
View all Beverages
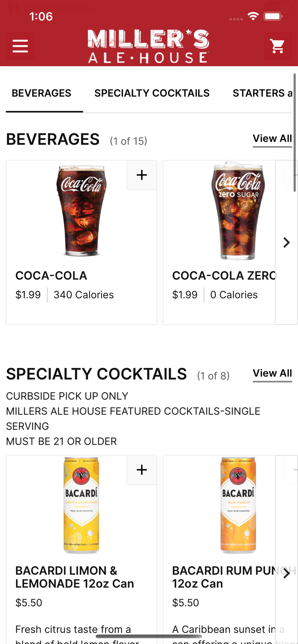pyautogui.click(x=272, y=139)
